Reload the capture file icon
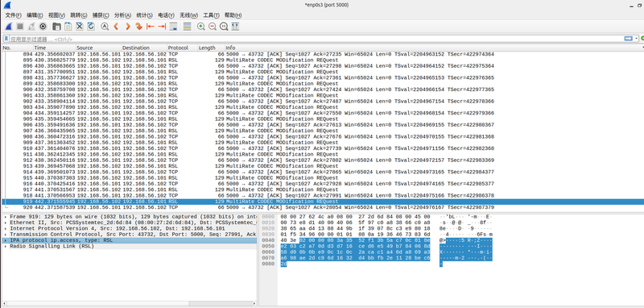Viewport: 644px width, 308px height. 91,27
